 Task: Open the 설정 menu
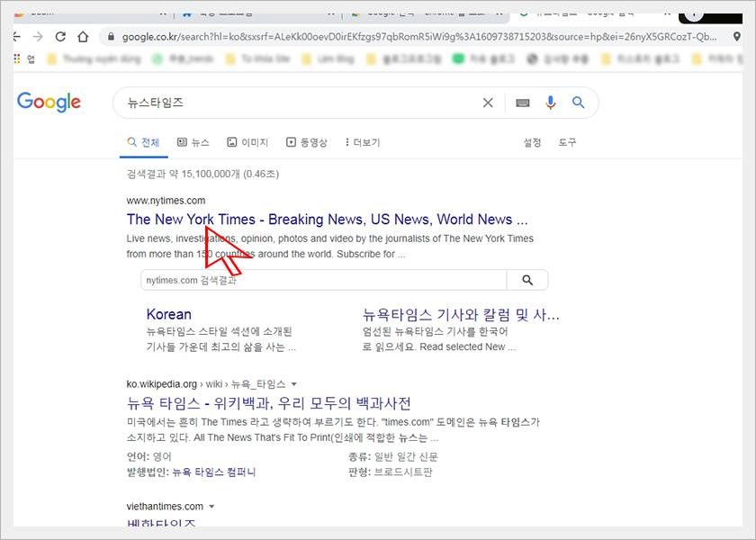pos(532,142)
